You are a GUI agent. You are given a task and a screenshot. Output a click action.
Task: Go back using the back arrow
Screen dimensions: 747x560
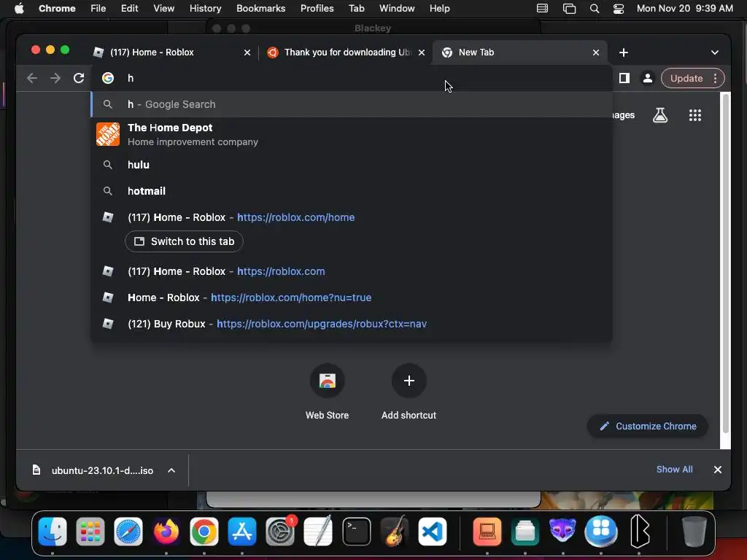(x=32, y=78)
